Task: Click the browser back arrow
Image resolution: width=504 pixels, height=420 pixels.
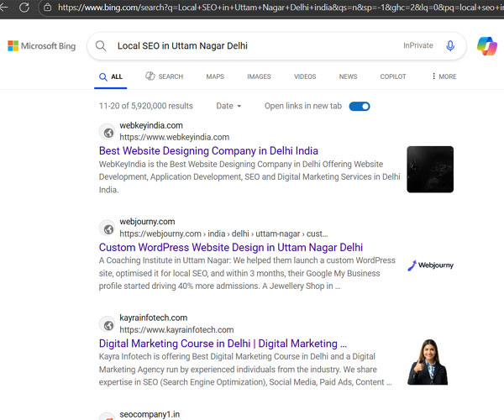Action: coord(5,8)
